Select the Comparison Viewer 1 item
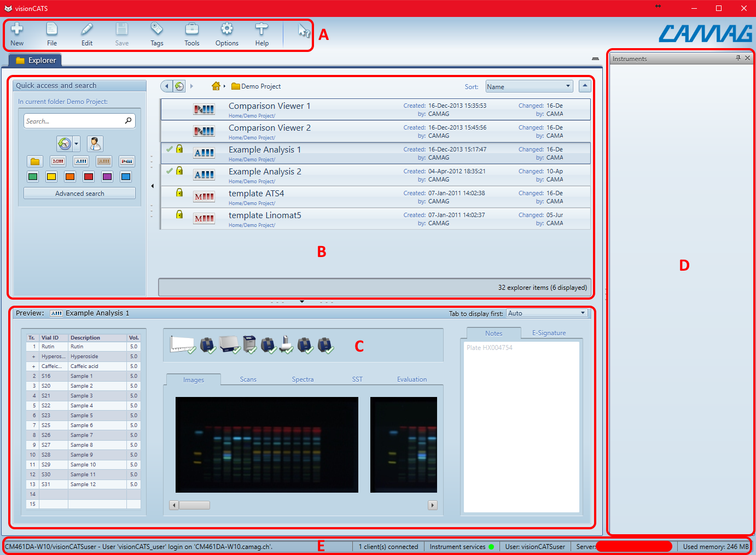 [x=375, y=109]
